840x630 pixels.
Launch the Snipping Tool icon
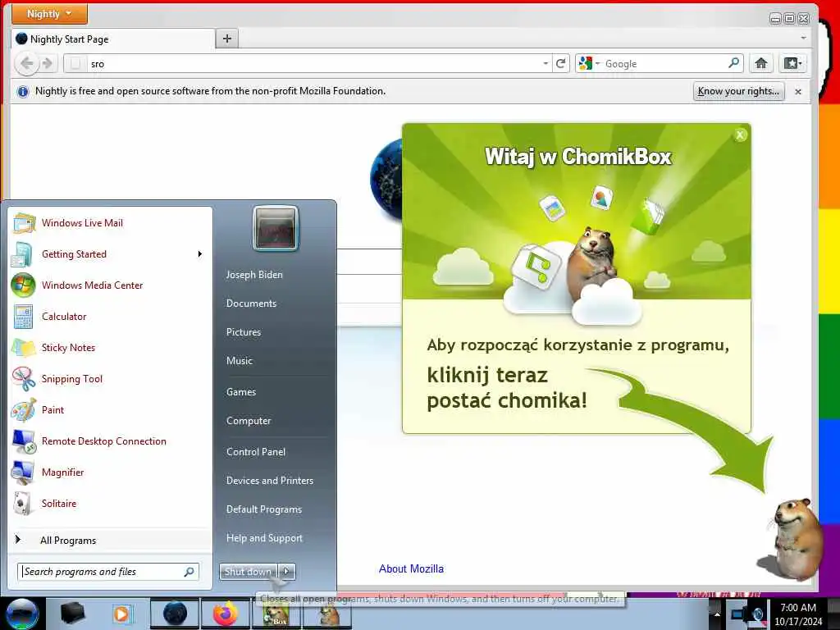23,379
